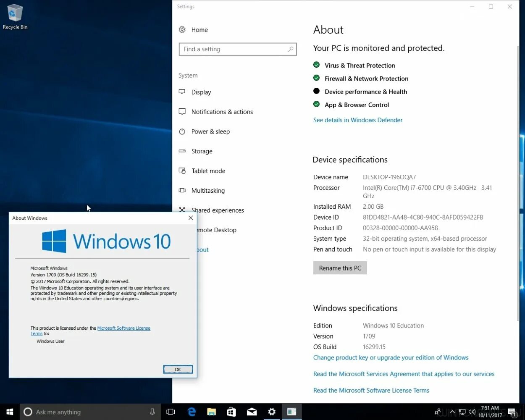Click the Installed RAM value 2.00 GB

[373, 207]
